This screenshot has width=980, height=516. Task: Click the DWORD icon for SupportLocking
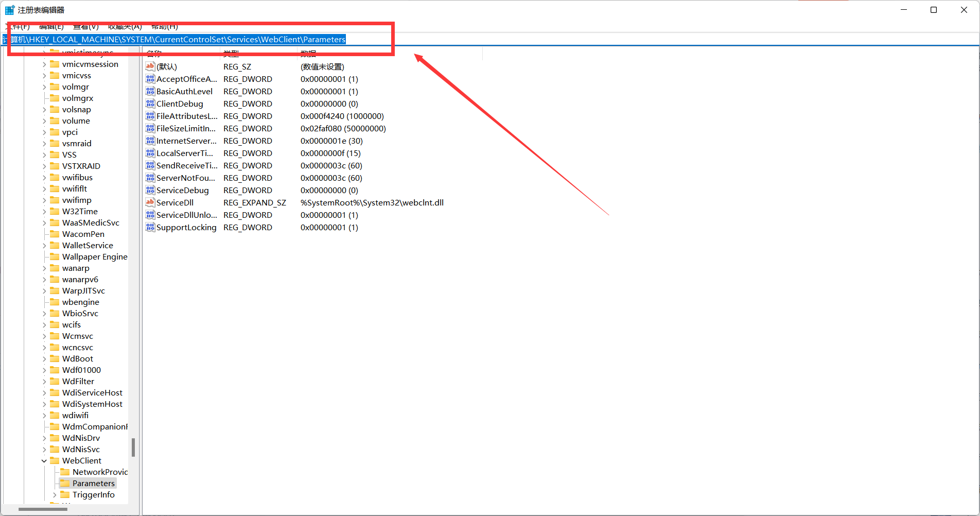pos(150,227)
